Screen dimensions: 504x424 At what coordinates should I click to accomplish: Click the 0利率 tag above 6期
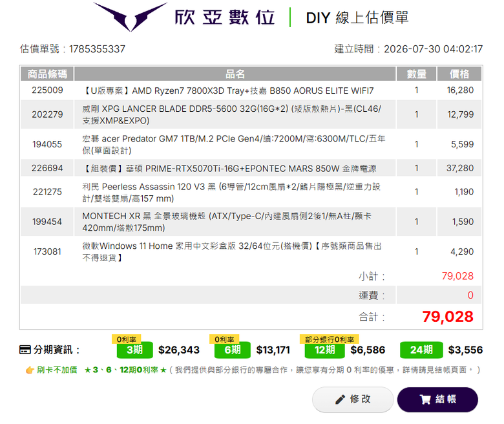coord(224,339)
